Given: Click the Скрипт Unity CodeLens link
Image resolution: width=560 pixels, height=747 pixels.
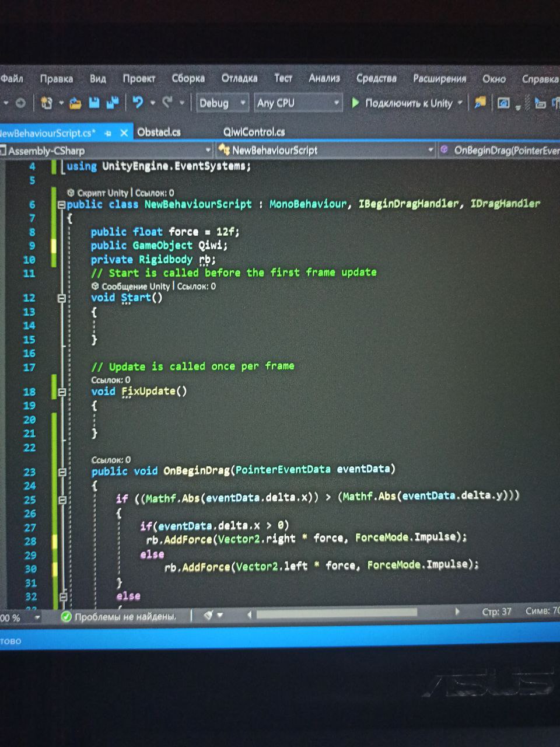Looking at the screenshot, I should pos(103,193).
